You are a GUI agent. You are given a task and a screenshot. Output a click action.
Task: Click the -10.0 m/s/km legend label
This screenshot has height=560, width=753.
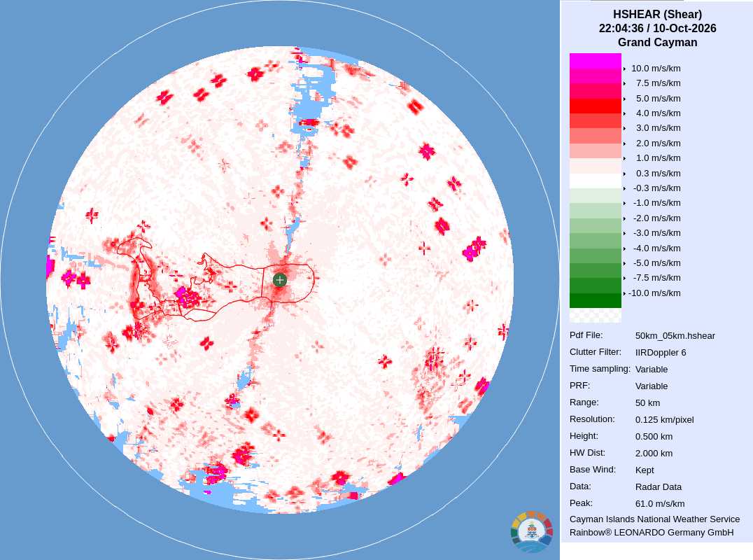(654, 293)
